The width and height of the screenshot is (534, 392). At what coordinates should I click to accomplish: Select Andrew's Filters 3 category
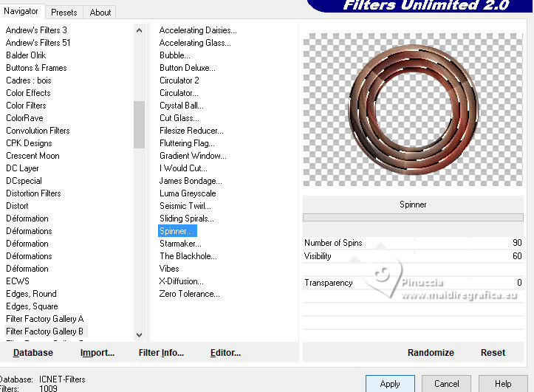[36, 30]
